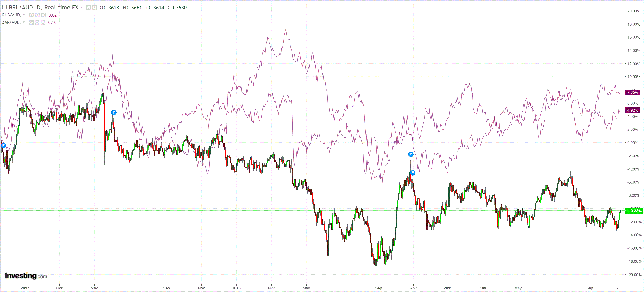The image size is (644, 292).
Task: Open RUB/AUD settings gear icon
Action: 37,15
